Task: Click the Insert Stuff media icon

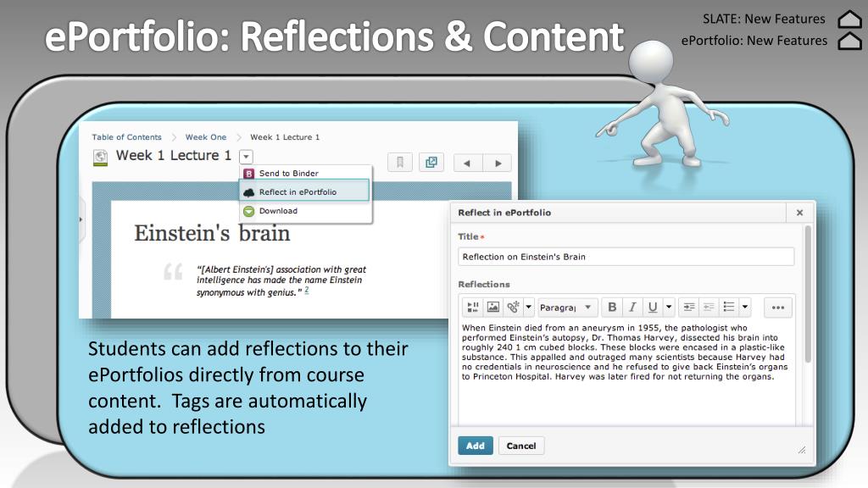Action: pyautogui.click(x=473, y=307)
